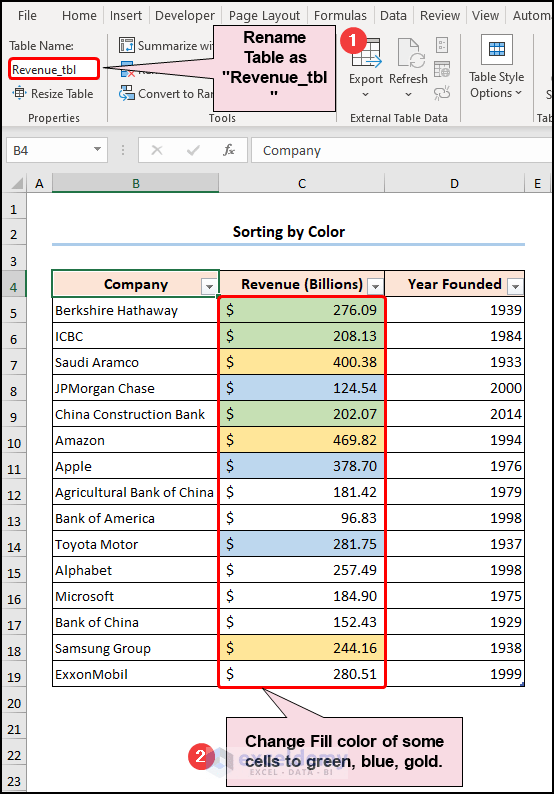Open the Review ribbon tab

(440, 16)
